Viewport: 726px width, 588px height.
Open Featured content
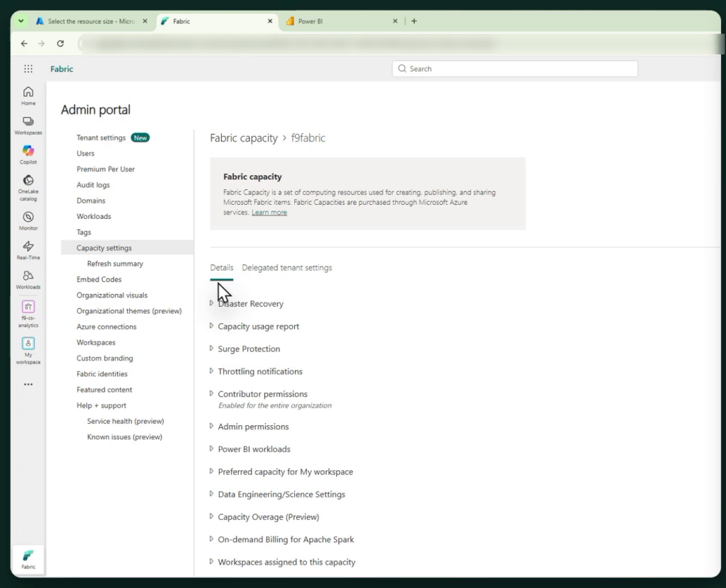point(104,390)
